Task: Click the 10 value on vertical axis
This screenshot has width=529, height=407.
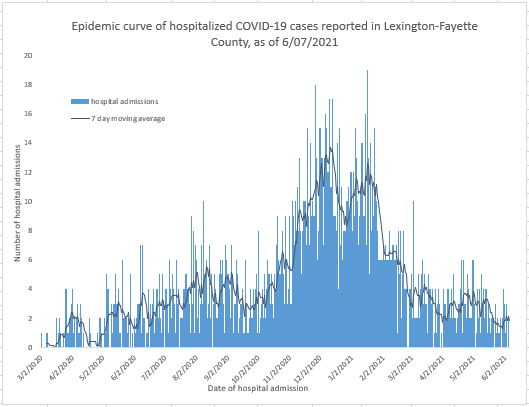Action: tap(28, 201)
